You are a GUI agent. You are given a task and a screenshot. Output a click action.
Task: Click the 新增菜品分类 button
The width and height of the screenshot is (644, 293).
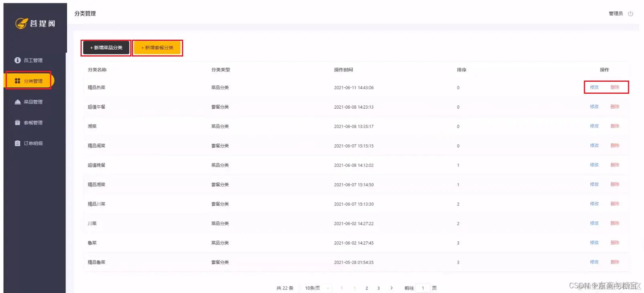pos(106,48)
